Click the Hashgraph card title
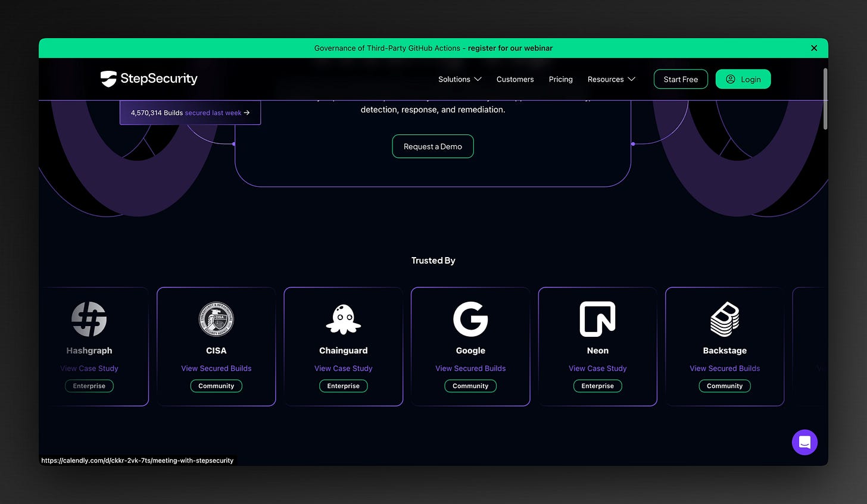 [89, 350]
